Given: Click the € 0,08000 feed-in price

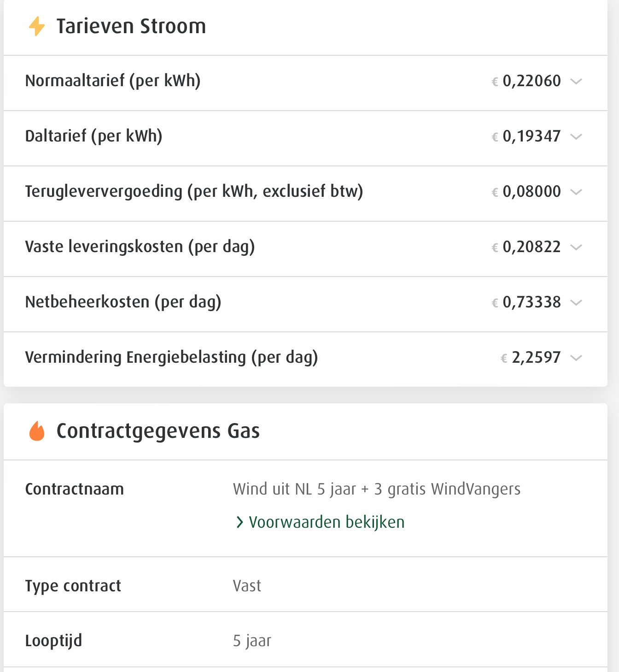Looking at the screenshot, I should [526, 192].
